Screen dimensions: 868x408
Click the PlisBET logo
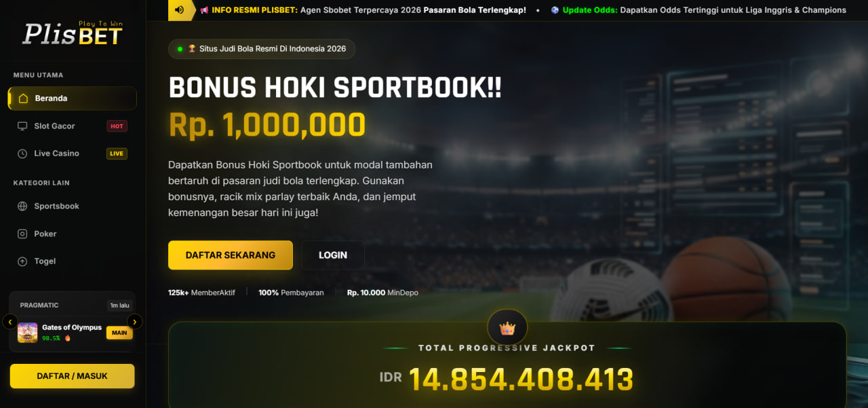[73, 33]
